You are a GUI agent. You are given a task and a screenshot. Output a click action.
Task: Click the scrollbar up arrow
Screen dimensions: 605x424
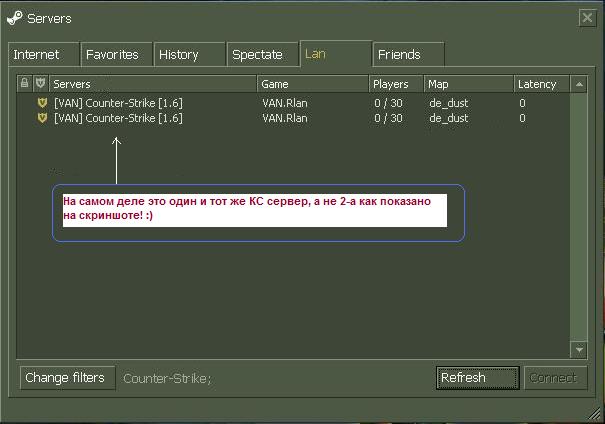tap(579, 84)
